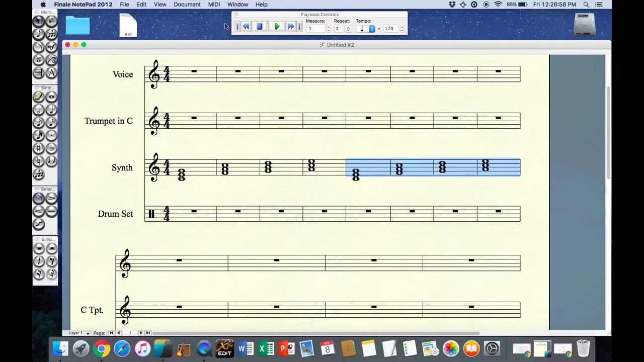This screenshot has width=644, height=362.
Task: Open the File menu
Action: point(124,5)
